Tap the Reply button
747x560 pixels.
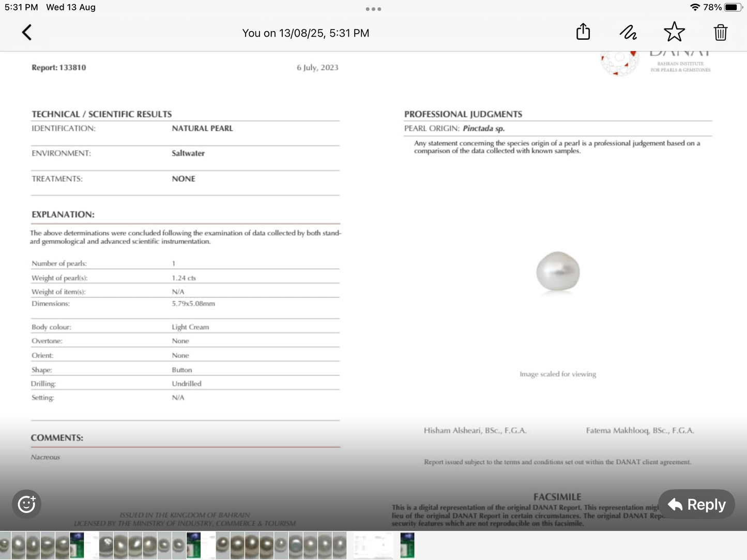click(696, 504)
